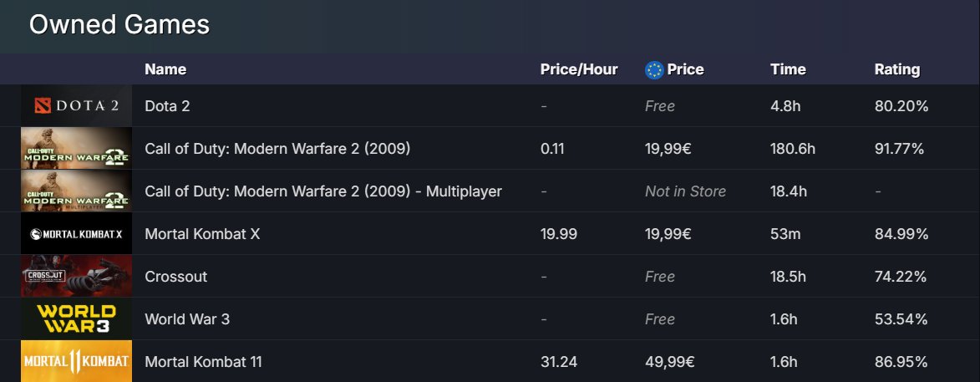Viewport: 980px width, 382px height.
Task: Open the Crossout game thumbnail
Action: click(x=76, y=276)
